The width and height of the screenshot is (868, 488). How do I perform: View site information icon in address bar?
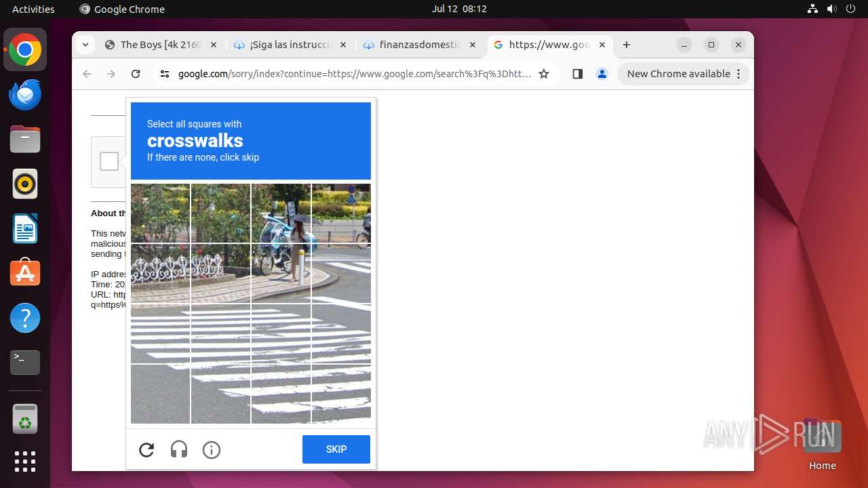pyautogui.click(x=165, y=74)
